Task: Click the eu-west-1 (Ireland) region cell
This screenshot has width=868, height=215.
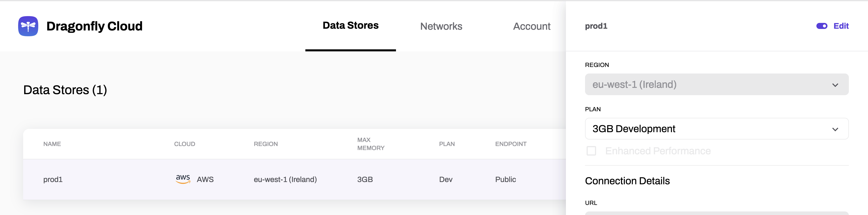Action: pos(285,179)
